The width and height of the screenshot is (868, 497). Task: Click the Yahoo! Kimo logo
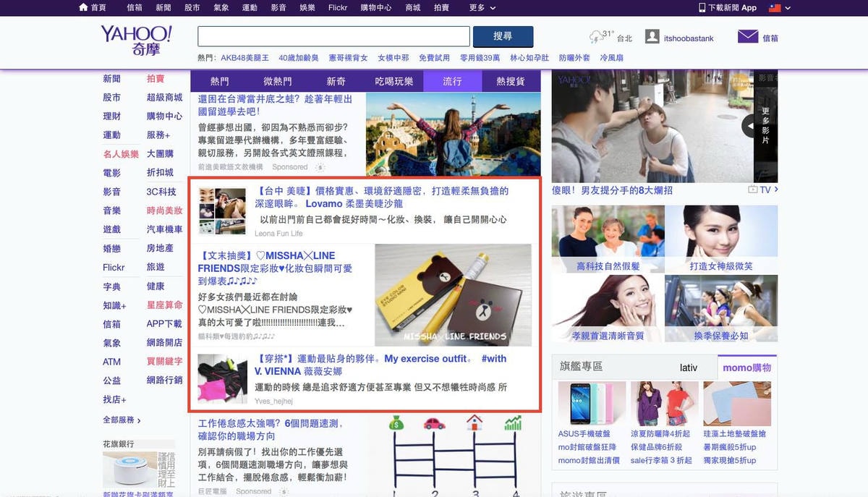[x=136, y=41]
